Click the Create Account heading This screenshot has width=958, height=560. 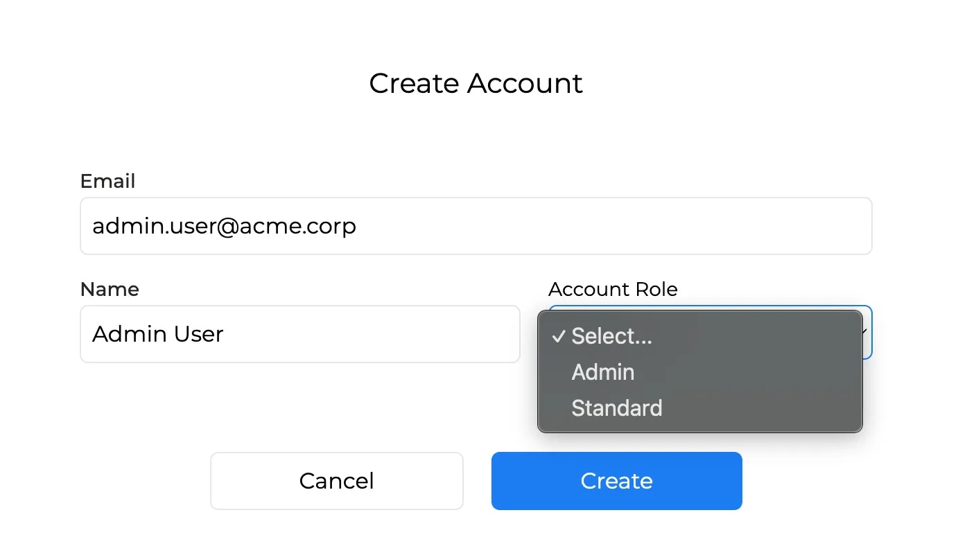(476, 83)
